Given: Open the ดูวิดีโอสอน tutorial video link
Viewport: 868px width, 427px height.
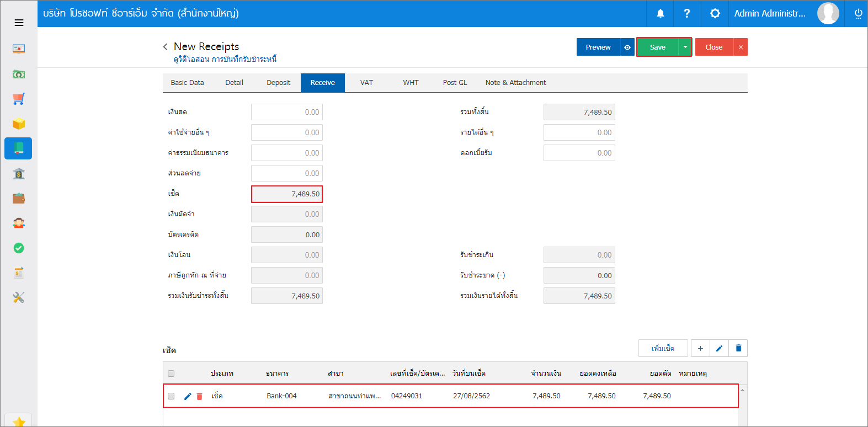Looking at the screenshot, I should tap(225, 59).
